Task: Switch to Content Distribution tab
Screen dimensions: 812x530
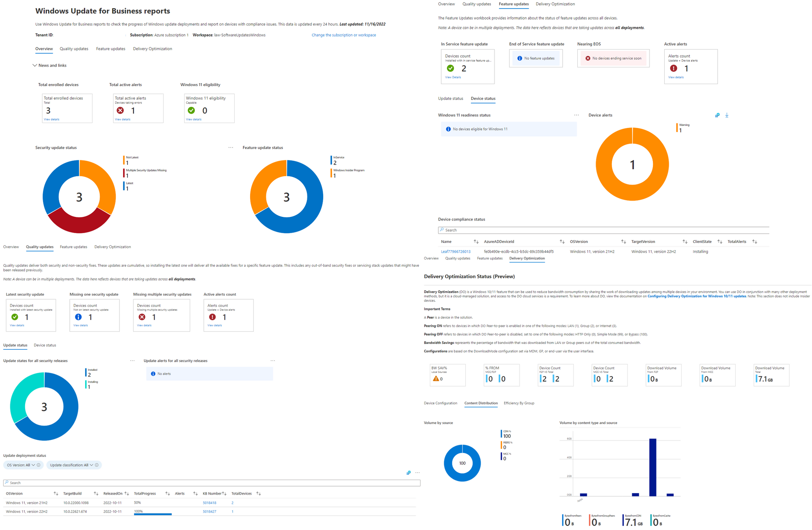Action: coord(481,403)
